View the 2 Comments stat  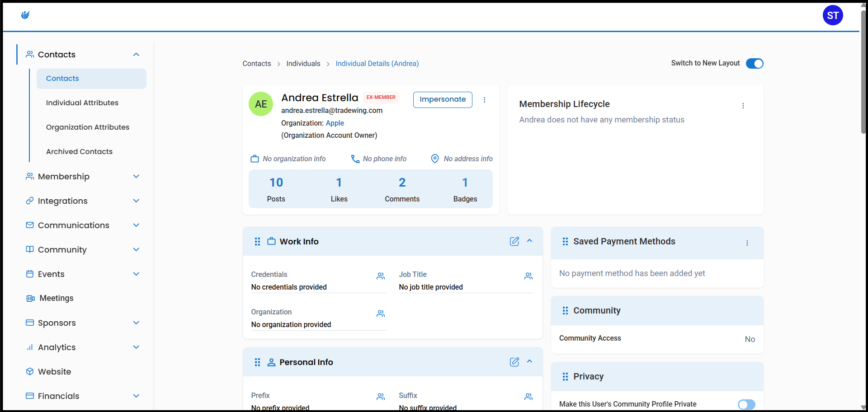click(402, 189)
